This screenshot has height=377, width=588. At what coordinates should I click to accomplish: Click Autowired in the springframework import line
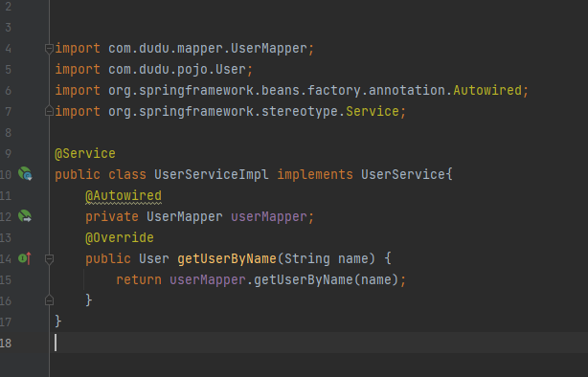pos(487,90)
